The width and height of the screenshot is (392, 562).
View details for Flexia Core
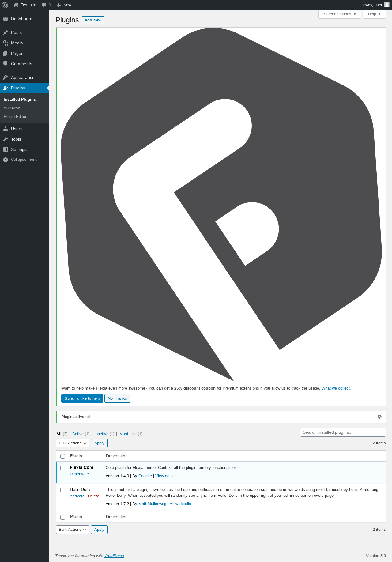pyautogui.click(x=166, y=476)
